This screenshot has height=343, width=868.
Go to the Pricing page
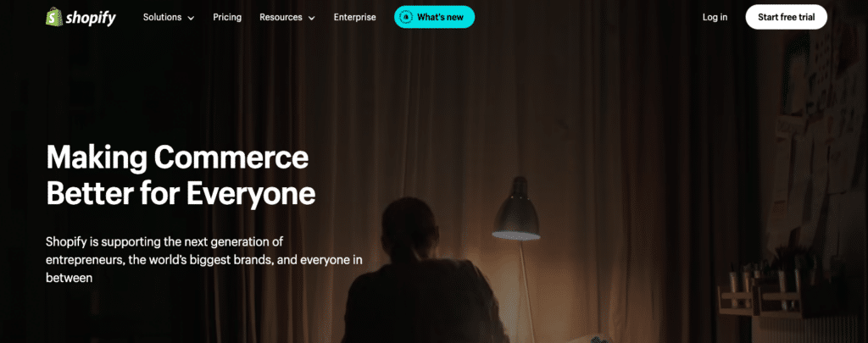click(x=227, y=17)
